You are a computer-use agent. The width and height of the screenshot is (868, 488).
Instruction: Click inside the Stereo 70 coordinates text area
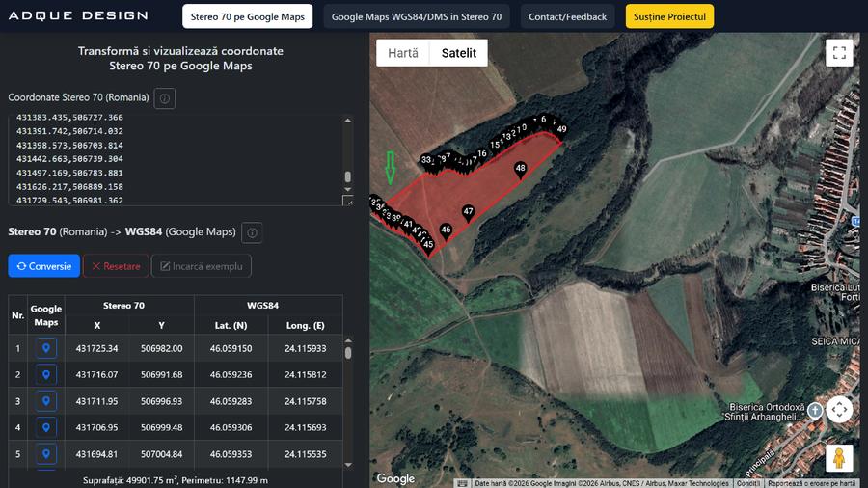174,159
